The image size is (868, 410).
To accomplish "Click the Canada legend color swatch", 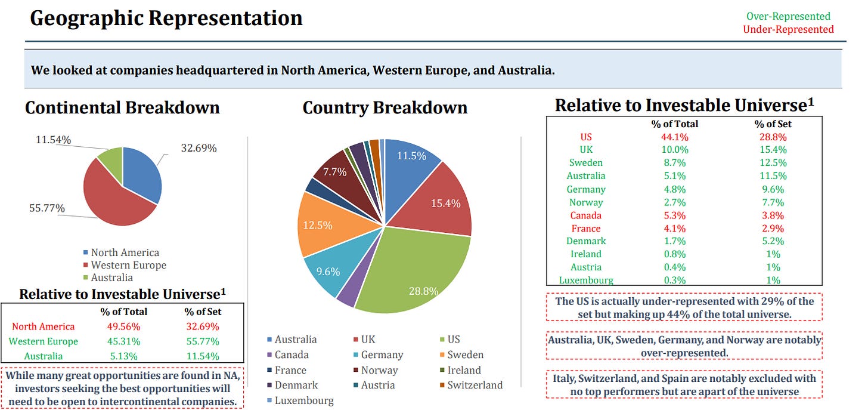I will pyautogui.click(x=269, y=355).
